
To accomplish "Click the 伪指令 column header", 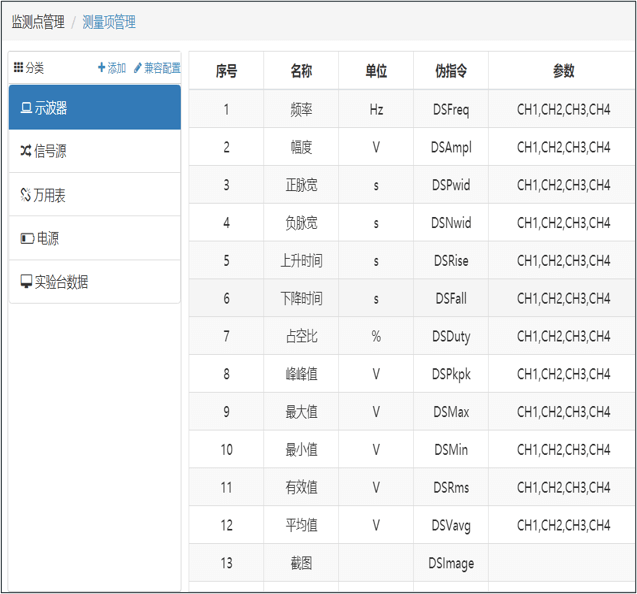I will 450,71.
